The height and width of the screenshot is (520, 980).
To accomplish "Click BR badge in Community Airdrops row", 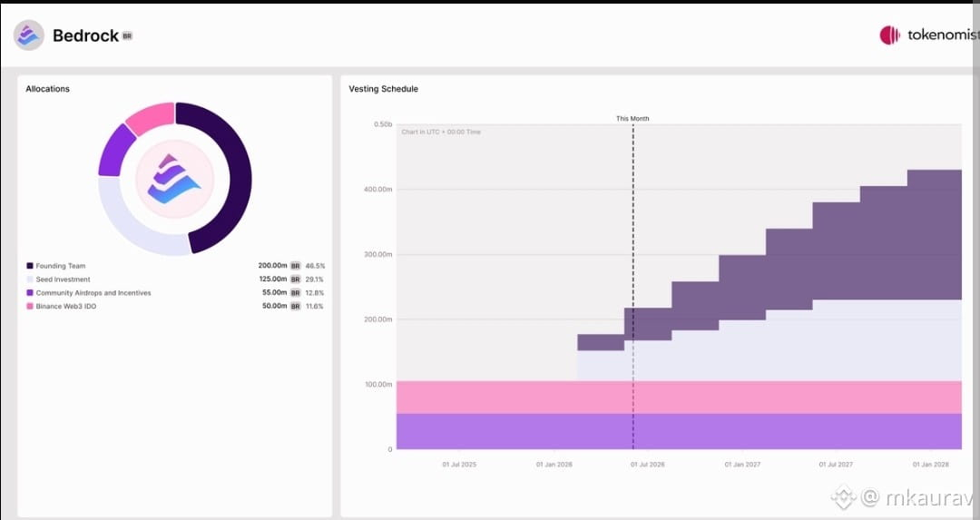I will pyautogui.click(x=296, y=292).
